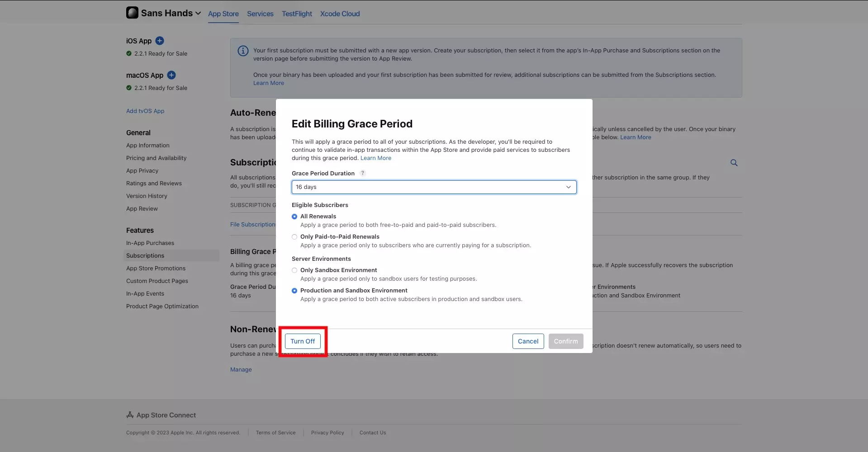Viewport: 868px width, 452px height.
Task: Open Learn More link in info banner
Action: (269, 83)
